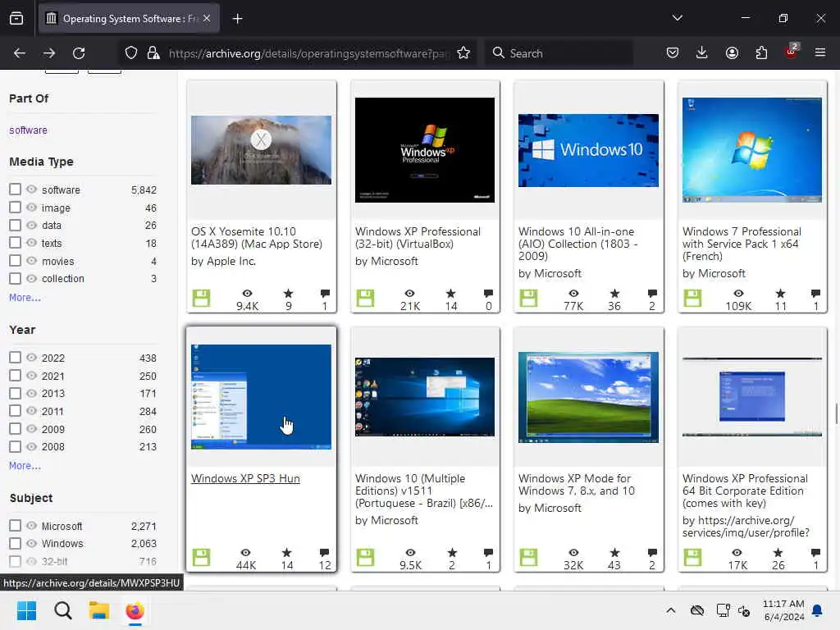Click the browser Search box
The height and width of the screenshot is (630, 840).
tap(558, 53)
